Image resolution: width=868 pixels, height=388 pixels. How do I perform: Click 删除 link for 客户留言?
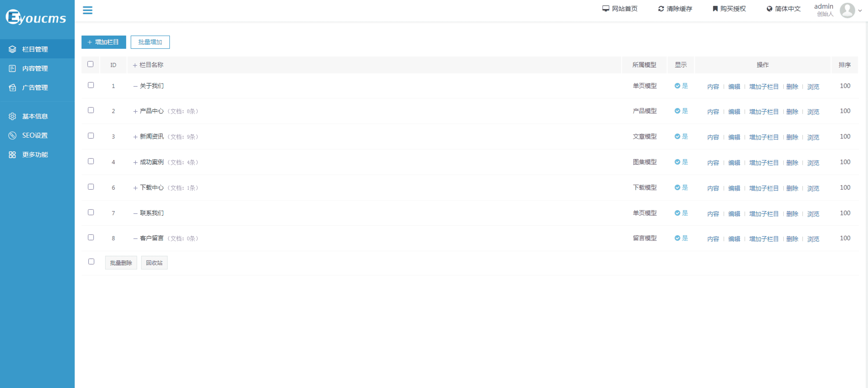[792, 239]
